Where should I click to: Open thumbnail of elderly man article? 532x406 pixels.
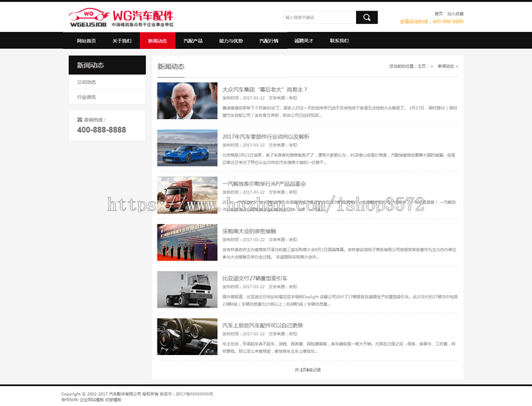tap(187, 101)
